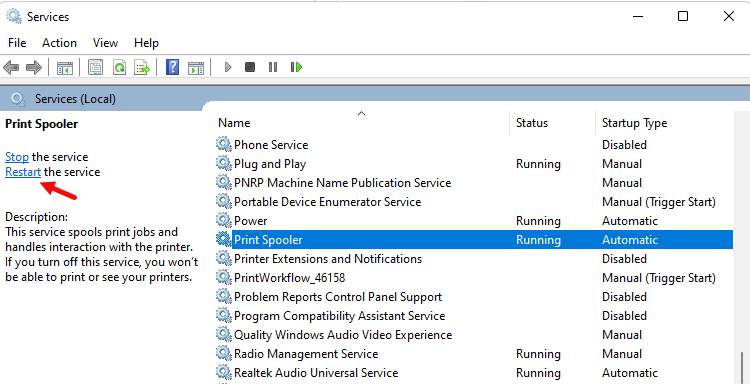Toggle the Show/Hide Console Tree icon
Screen dimensions: 750x384
pyautogui.click(x=65, y=67)
